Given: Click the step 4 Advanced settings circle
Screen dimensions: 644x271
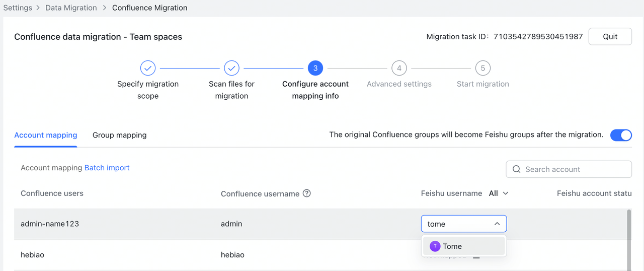Looking at the screenshot, I should 399,68.
